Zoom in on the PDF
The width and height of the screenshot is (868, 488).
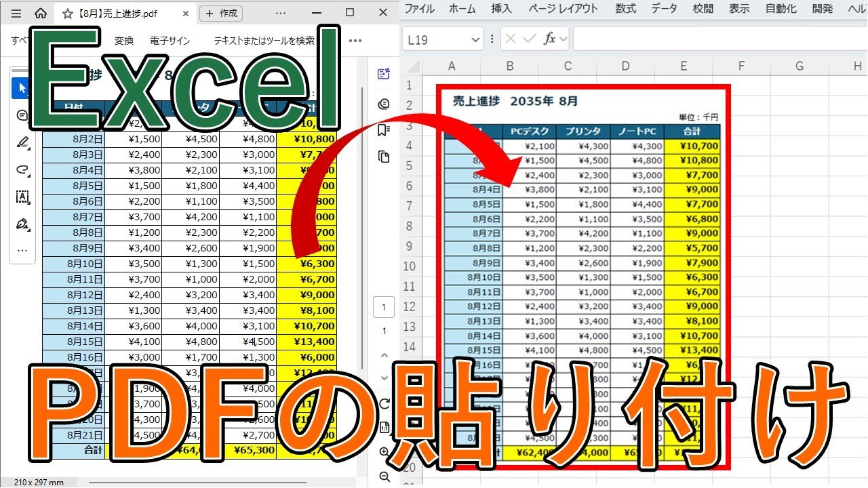(384, 452)
